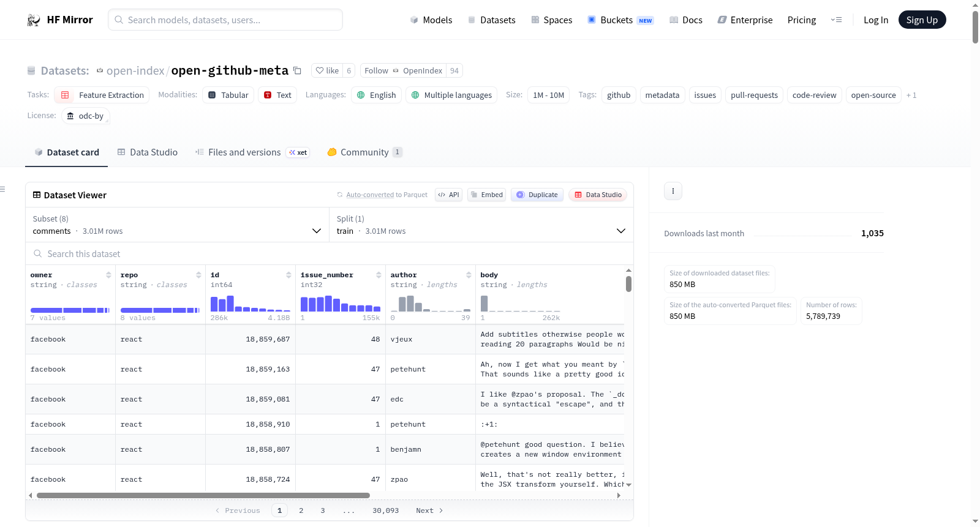Select the Multiple languages tag
The width and height of the screenshot is (980, 527).
pos(451,95)
